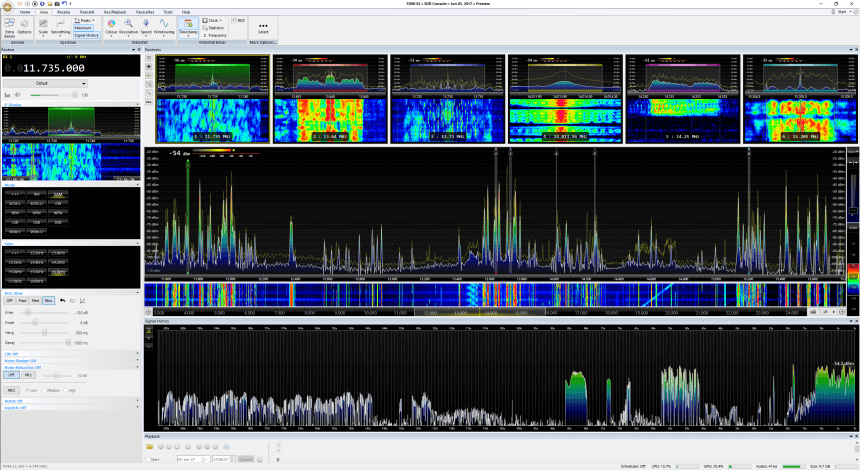This screenshot has height=470, width=860.
Task: Click the home icon in quick access bar
Action: click(50, 4)
